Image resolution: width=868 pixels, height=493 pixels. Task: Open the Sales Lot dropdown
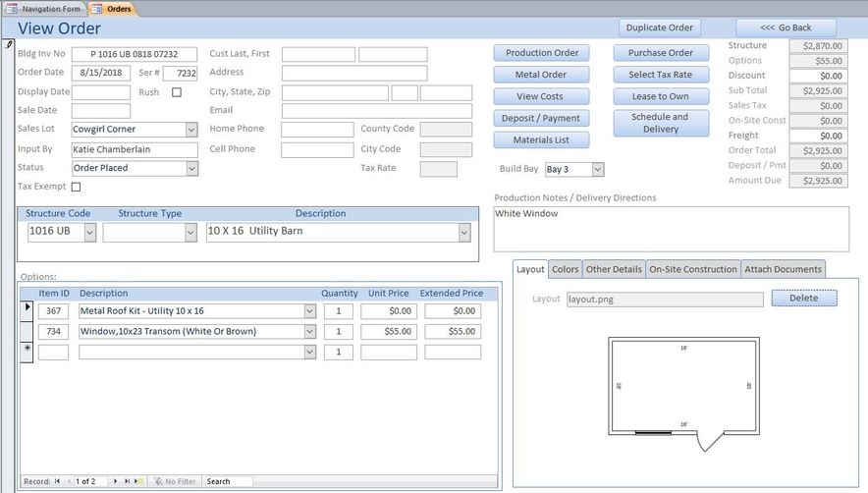[191, 130]
